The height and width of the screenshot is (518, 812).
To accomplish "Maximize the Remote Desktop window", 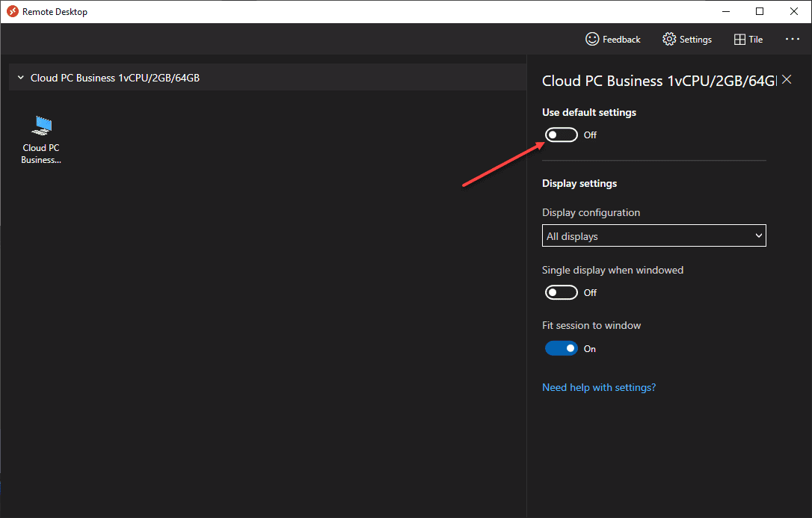I will coord(760,11).
